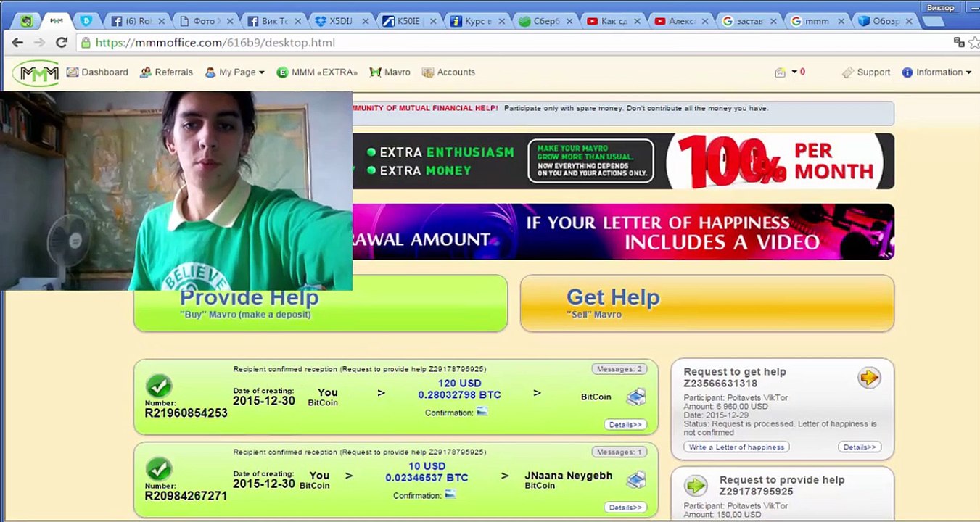980x522 pixels.
Task: Switch to the Сбербанк tab
Action: [545, 21]
